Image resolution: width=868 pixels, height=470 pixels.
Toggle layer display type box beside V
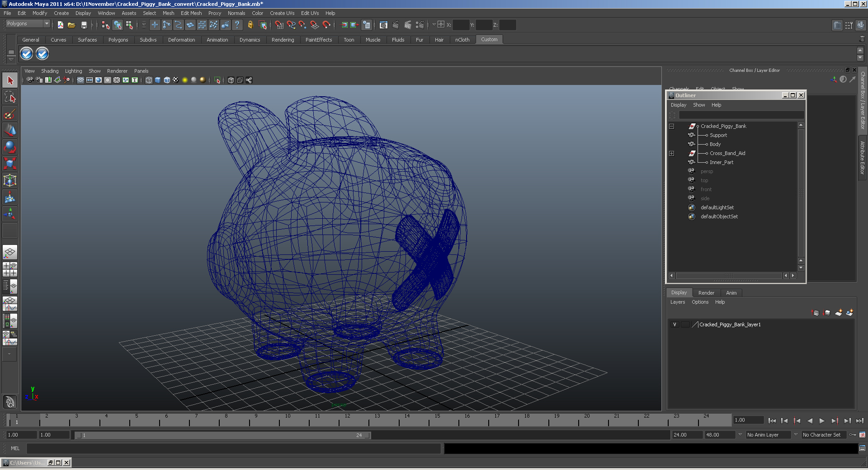coord(685,324)
